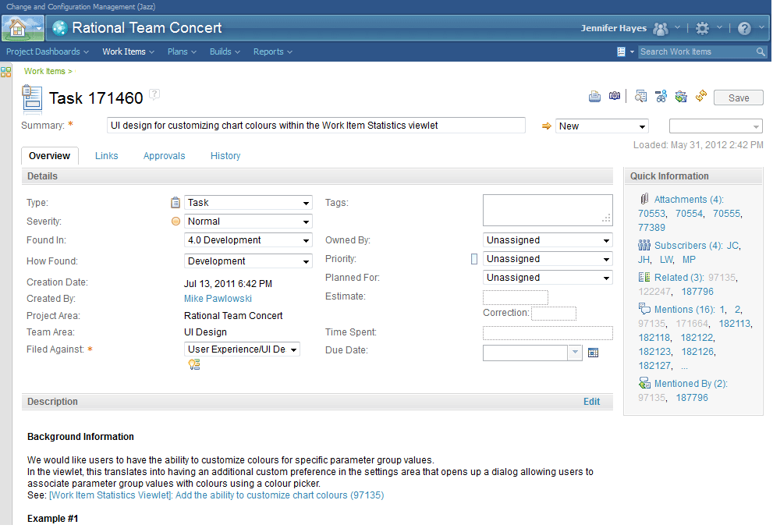
Task: Open the Due Date dropdown arrow
Action: point(575,353)
